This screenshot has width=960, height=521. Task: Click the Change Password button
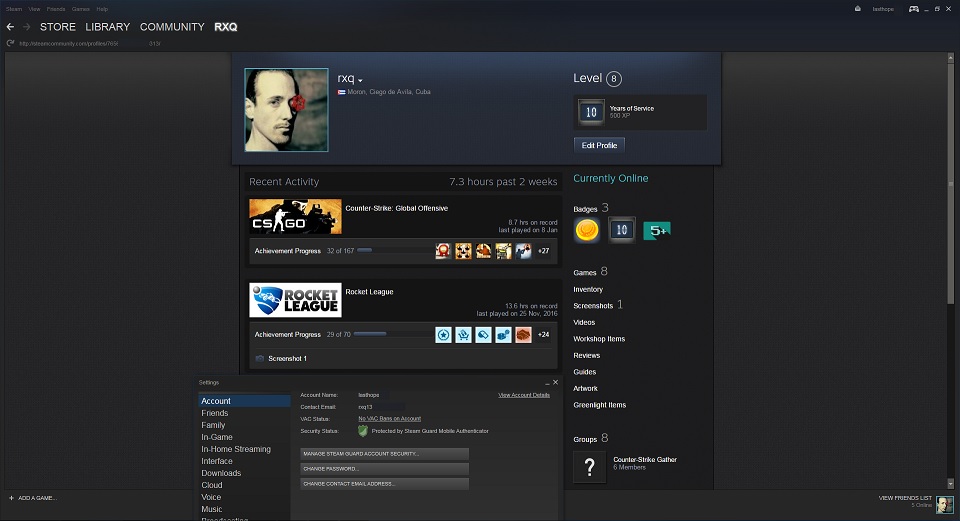[384, 468]
